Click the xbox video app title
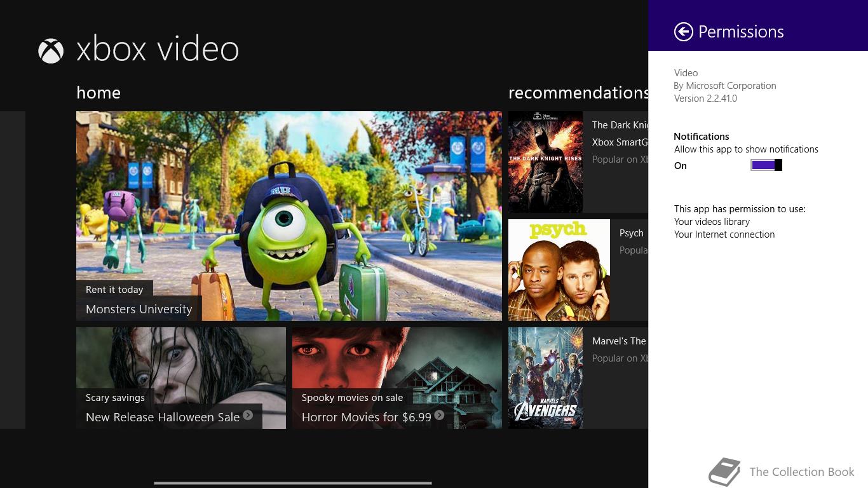868x488 pixels. (x=158, y=50)
